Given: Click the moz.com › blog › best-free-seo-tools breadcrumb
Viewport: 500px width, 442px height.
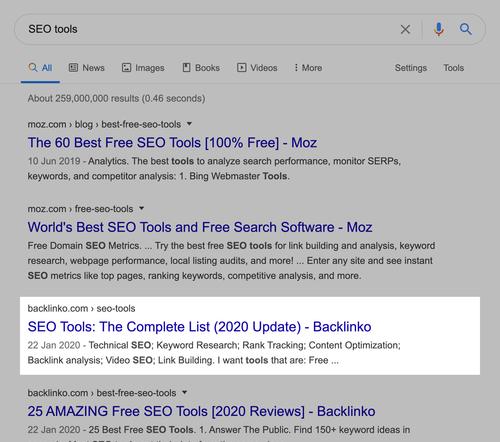Looking at the screenshot, I should pos(104,124).
